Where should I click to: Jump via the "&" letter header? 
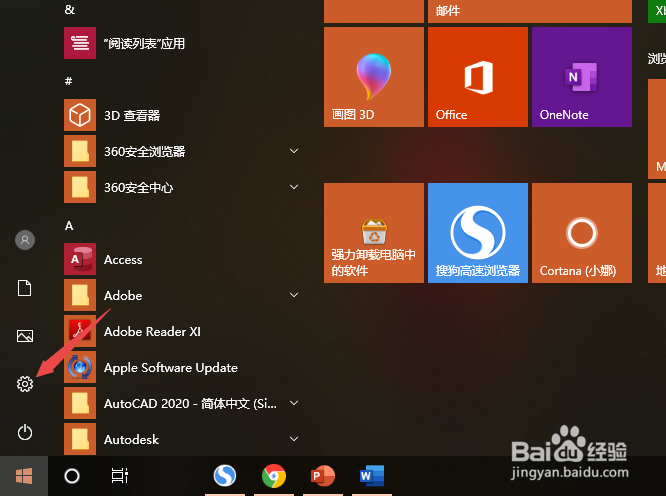pos(70,9)
